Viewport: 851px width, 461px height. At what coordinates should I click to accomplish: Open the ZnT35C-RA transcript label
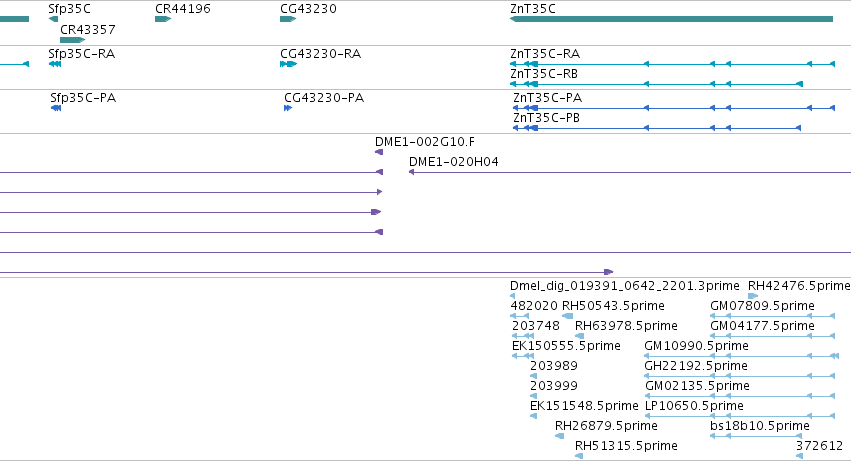pyautogui.click(x=545, y=54)
